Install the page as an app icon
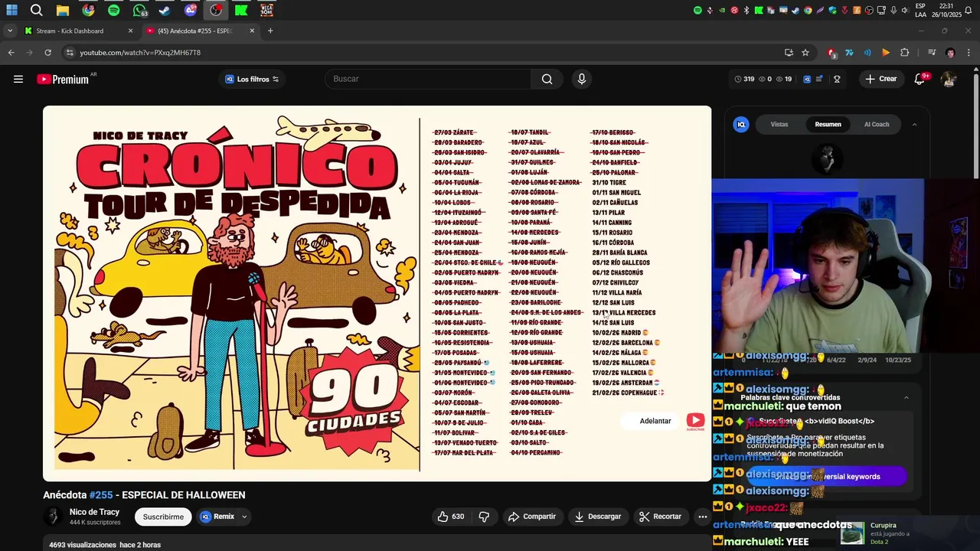The height and width of the screenshot is (551, 980). click(x=789, y=53)
